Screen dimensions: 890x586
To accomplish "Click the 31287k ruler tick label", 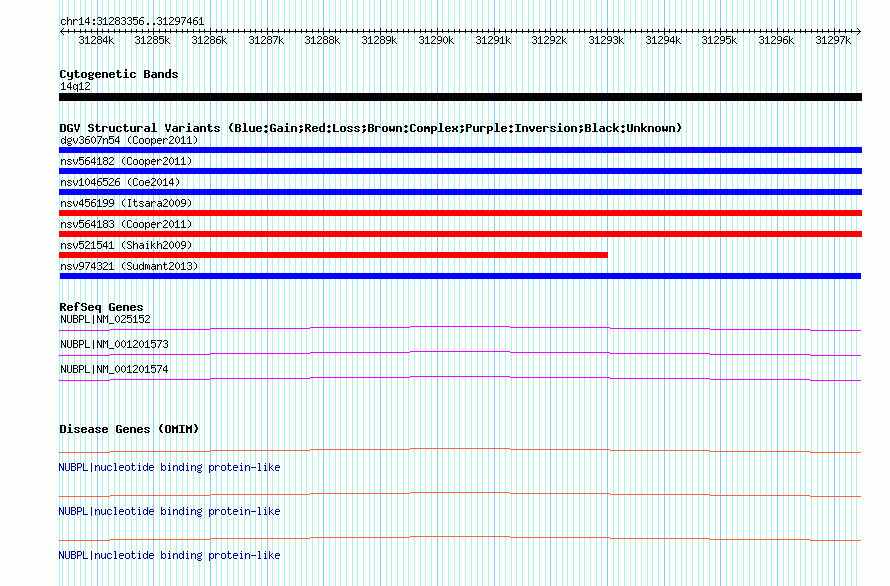I will click(x=266, y=40).
